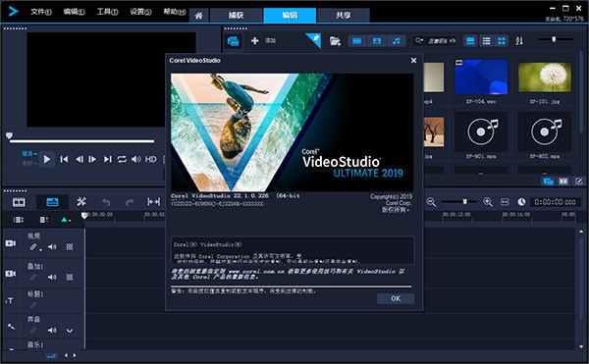Step forward one frame in preview
This screenshot has height=364, width=589.
92,159
